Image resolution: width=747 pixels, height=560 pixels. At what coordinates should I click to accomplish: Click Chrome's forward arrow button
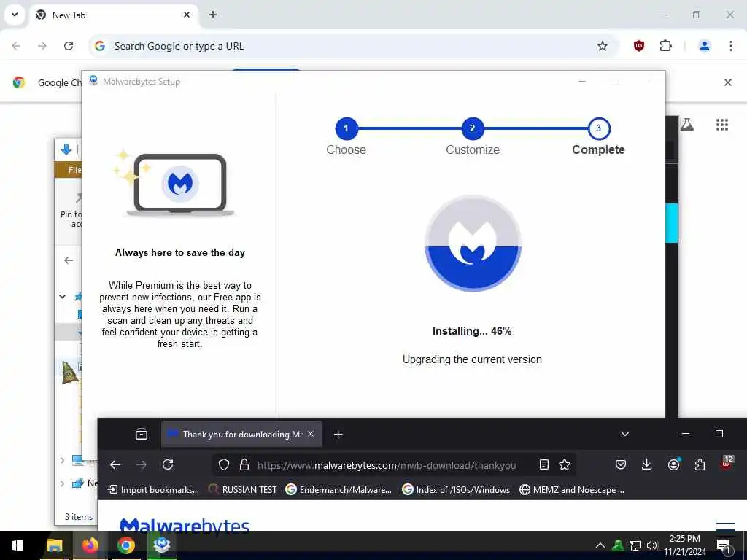pos(42,46)
